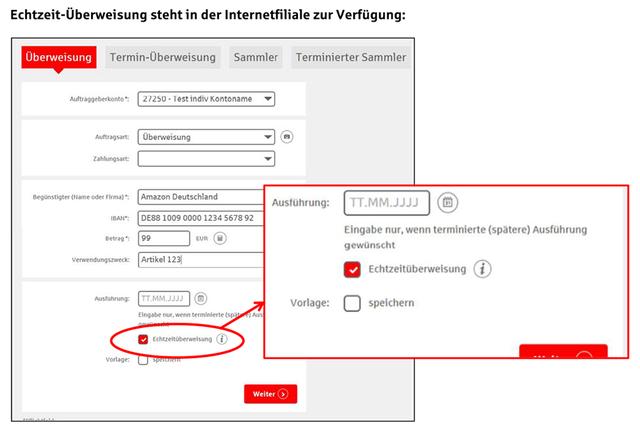Click the red Weiter button

(x=271, y=394)
